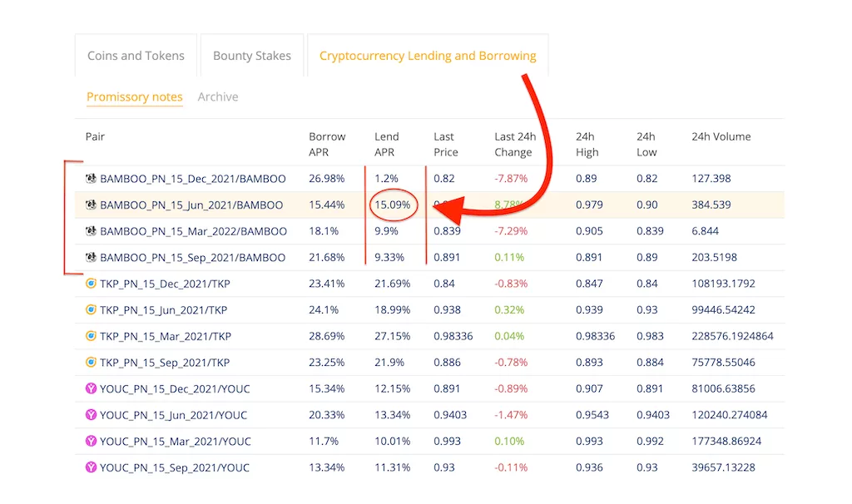
Task: Click 24h volume 228576.1924864
Action: tap(732, 336)
